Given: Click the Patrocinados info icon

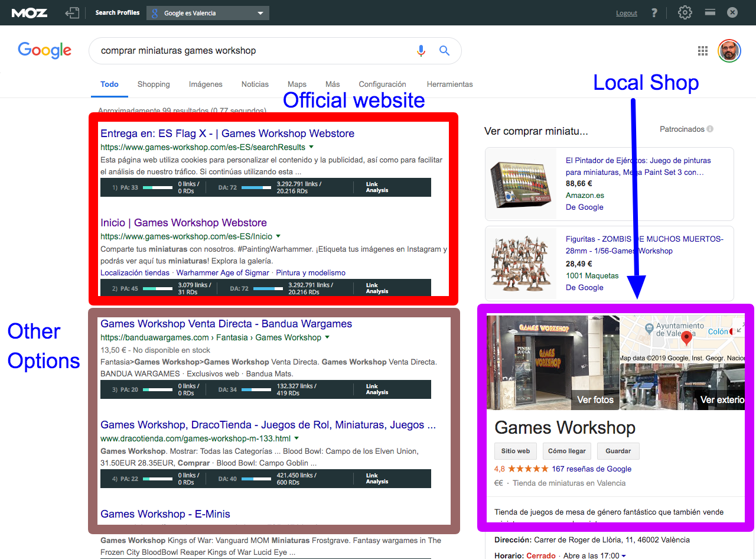Looking at the screenshot, I should pos(710,129).
